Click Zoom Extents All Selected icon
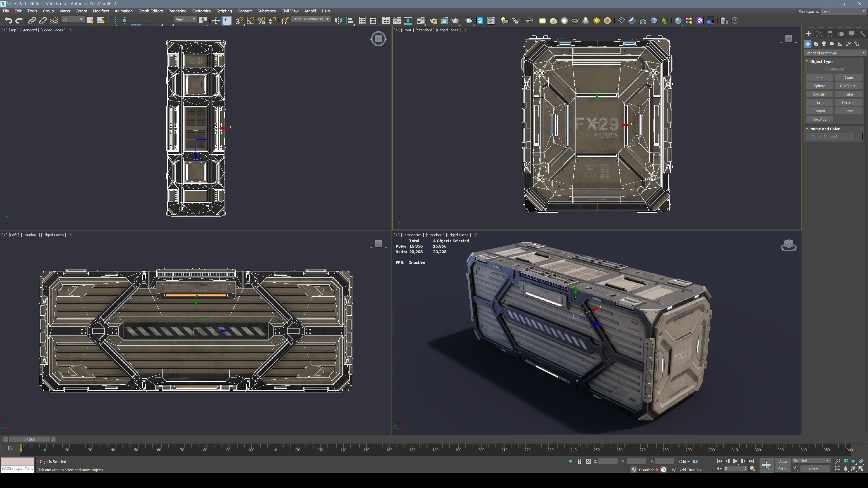Image resolution: width=868 pixels, height=488 pixels. tap(861, 461)
